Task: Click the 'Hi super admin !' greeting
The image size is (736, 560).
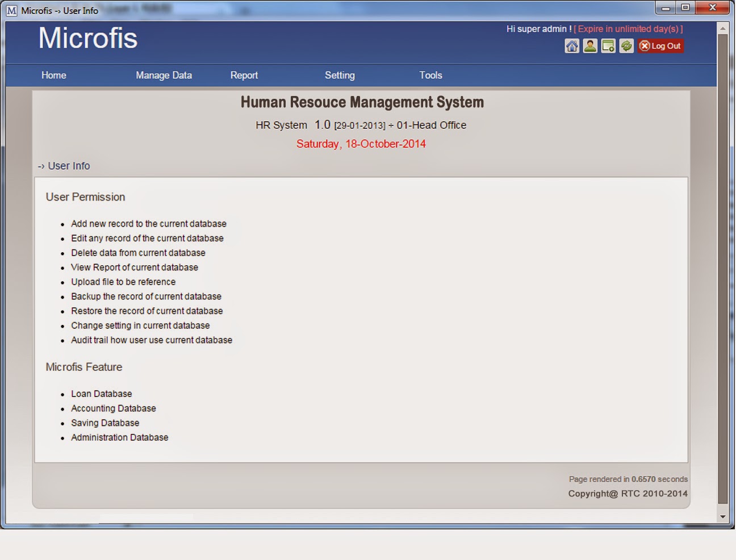Action: click(x=539, y=29)
